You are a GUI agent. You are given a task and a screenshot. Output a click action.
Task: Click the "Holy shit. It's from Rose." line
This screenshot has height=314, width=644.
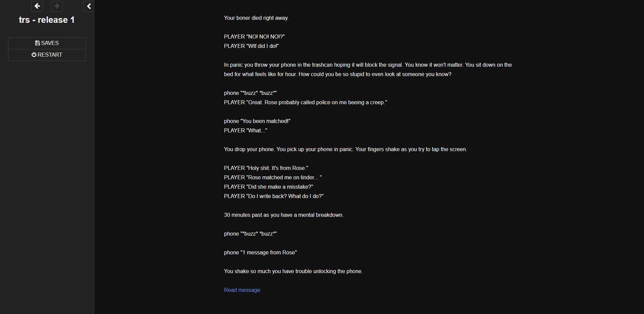coord(266,168)
